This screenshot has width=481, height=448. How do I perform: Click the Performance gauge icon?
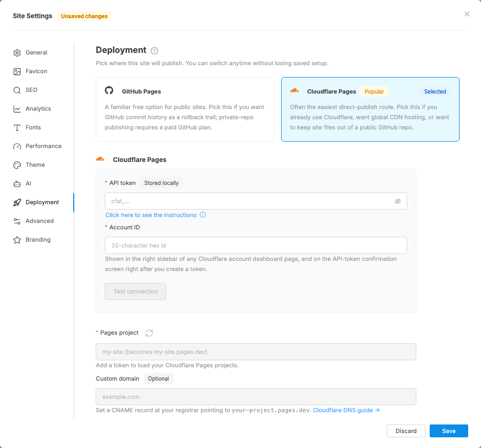click(17, 146)
